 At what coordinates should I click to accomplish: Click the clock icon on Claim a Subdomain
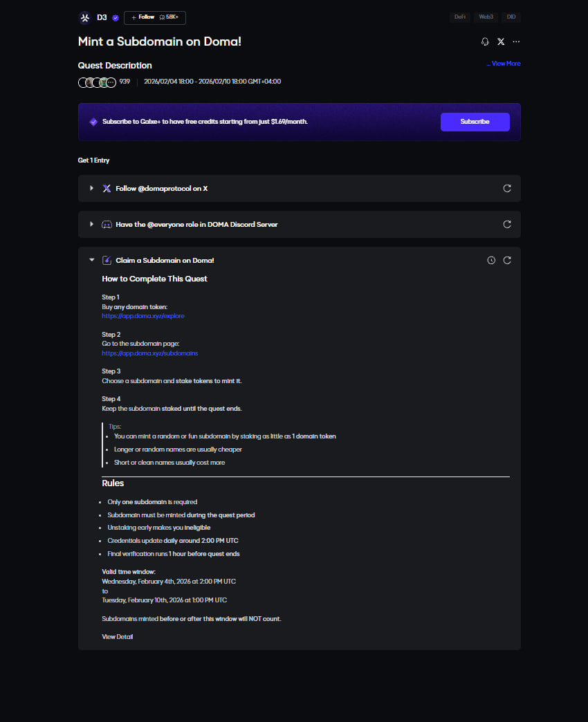click(x=491, y=260)
